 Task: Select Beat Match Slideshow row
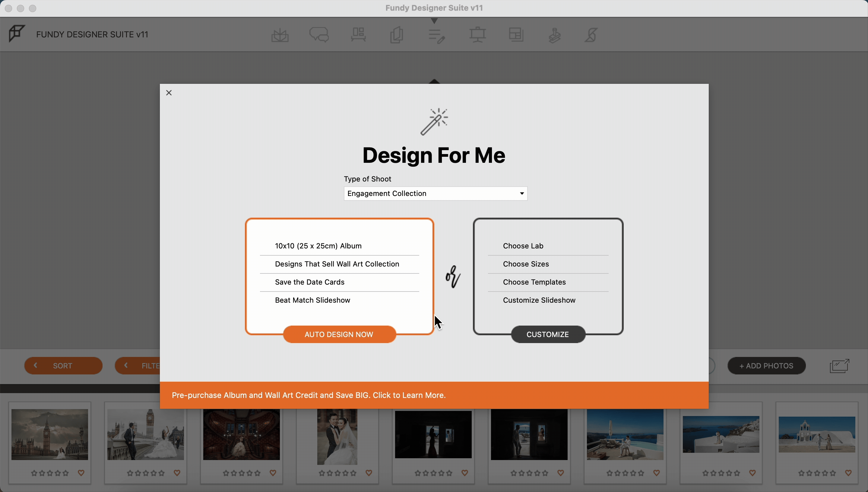(x=339, y=300)
